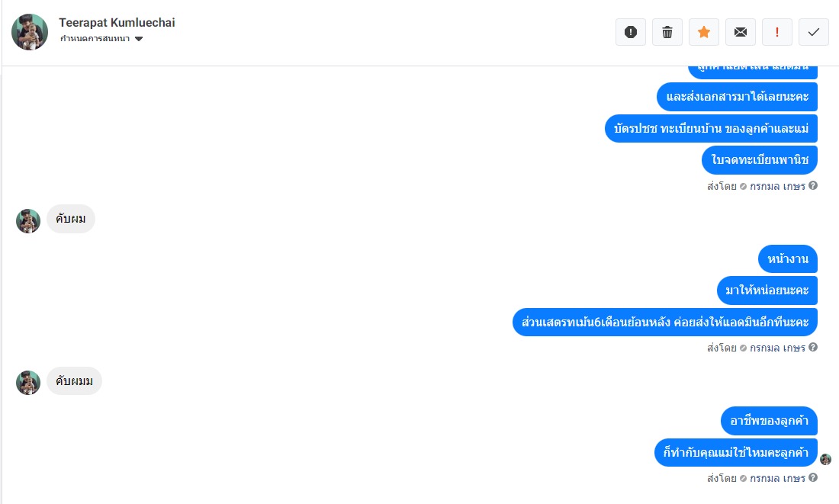Click the คับผม received message bubble

(71, 219)
